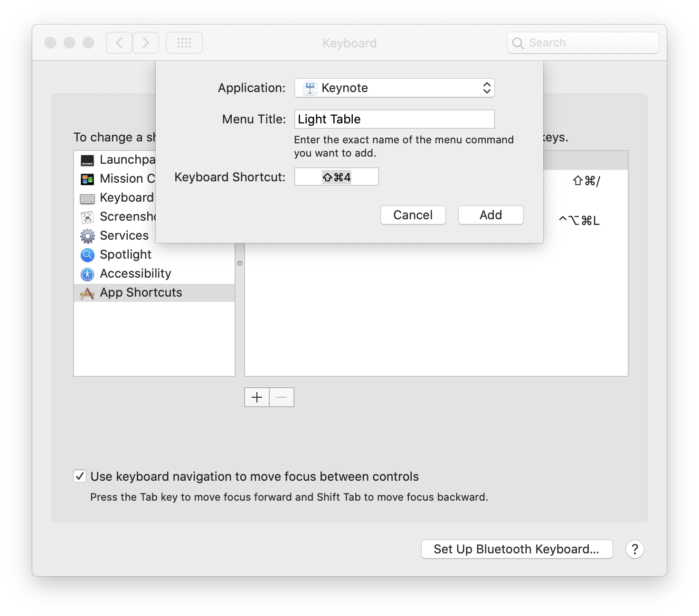699x616 pixels.
Task: Open the Application popup menu arrows
Action: tap(487, 88)
